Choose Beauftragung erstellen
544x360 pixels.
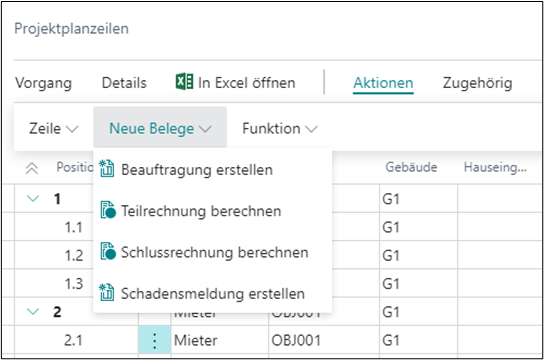tap(212, 170)
